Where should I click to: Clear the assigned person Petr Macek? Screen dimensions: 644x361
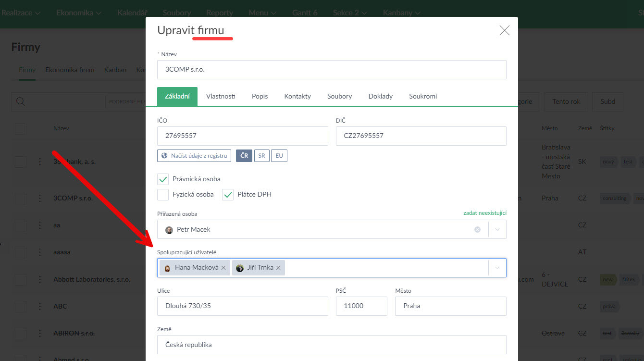(x=477, y=230)
